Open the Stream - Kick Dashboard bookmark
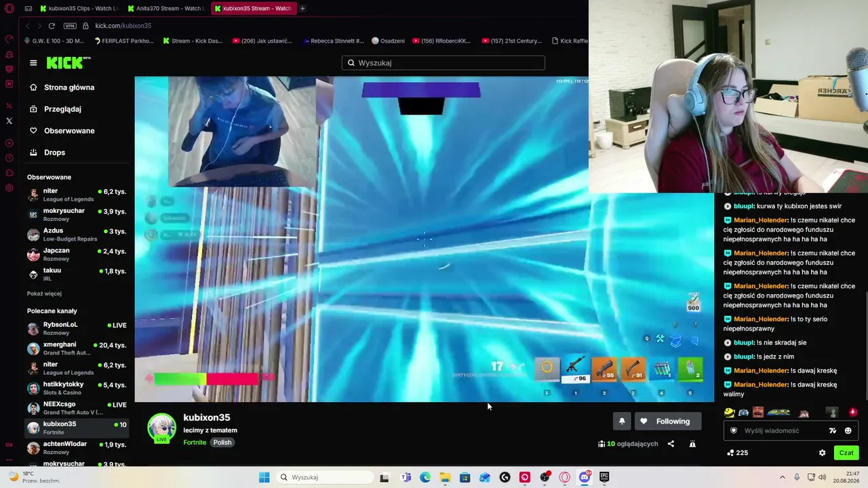Viewport: 868px width, 488px height. click(x=193, y=41)
